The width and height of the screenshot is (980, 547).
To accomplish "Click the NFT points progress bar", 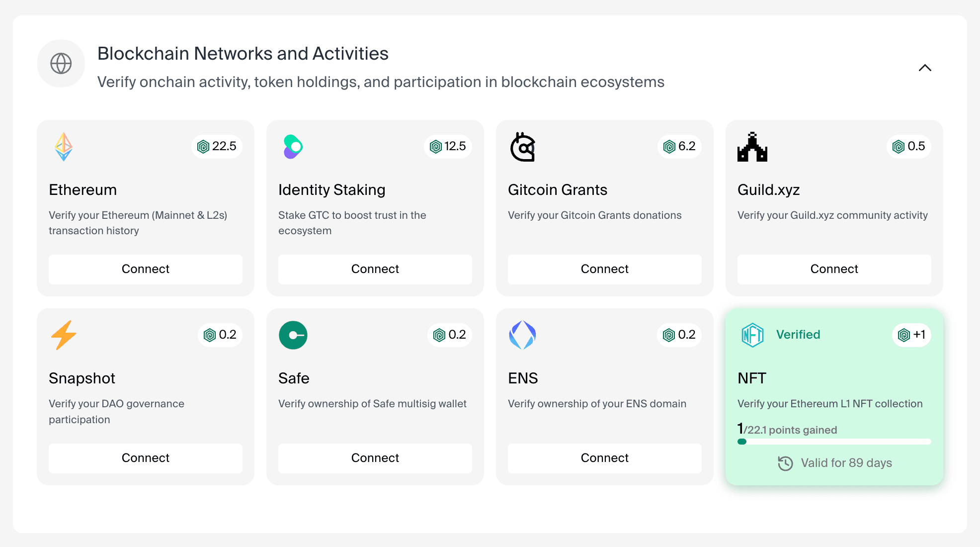I will point(834,442).
